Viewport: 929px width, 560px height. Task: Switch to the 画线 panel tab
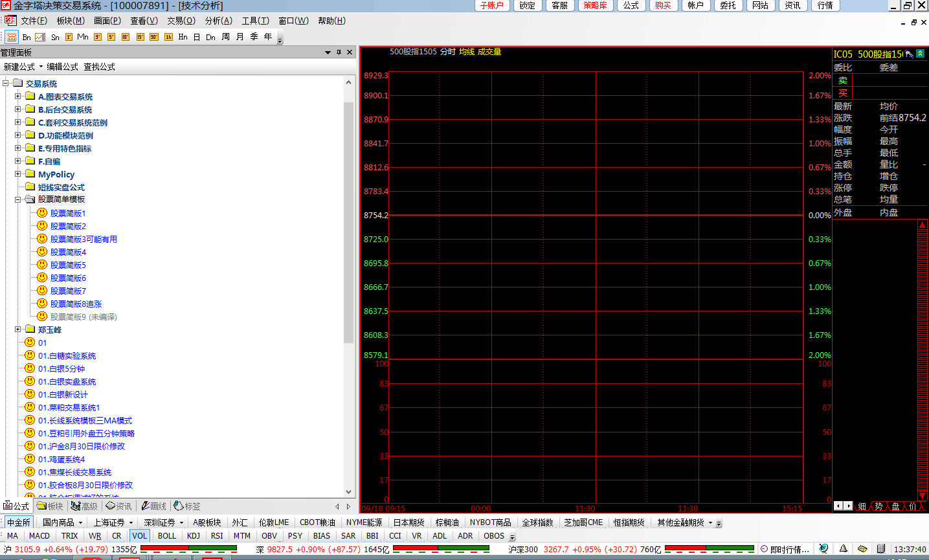pyautogui.click(x=154, y=506)
